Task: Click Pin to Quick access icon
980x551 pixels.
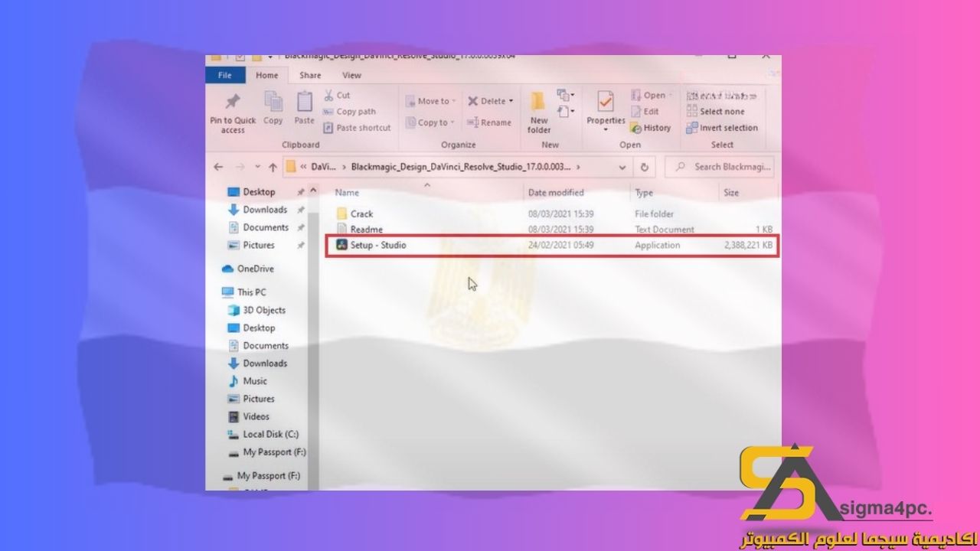Action: click(233, 102)
